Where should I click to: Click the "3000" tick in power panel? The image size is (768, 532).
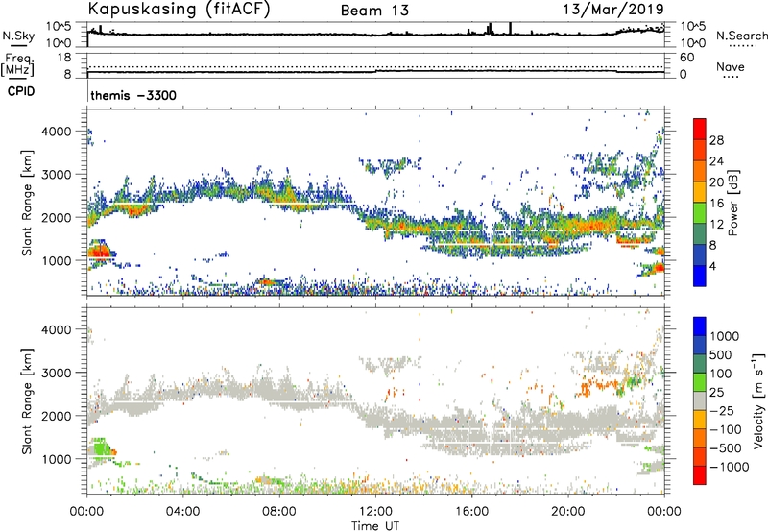click(57, 175)
